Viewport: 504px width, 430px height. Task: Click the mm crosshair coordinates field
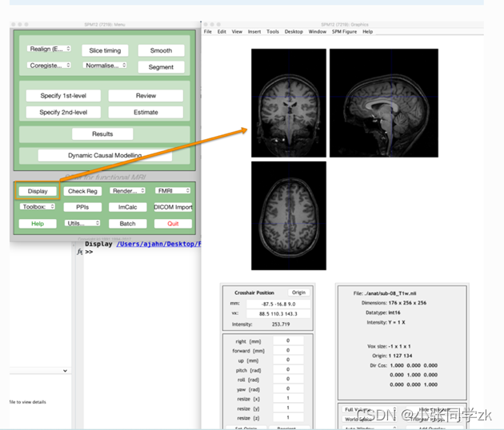[x=278, y=304]
